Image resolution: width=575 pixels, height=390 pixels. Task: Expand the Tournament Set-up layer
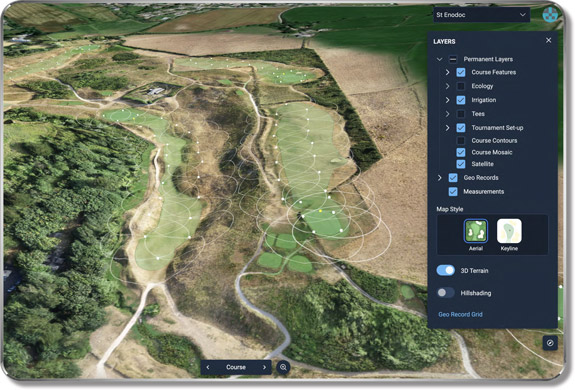[x=447, y=128]
